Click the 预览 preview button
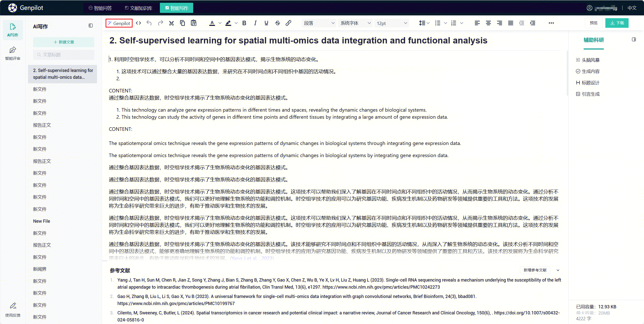644x324 pixels. (x=594, y=23)
